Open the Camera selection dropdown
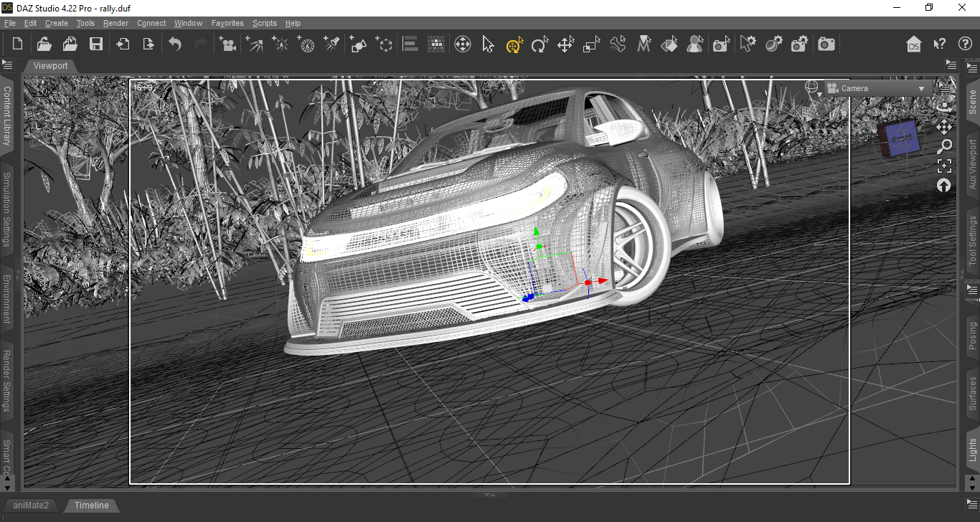The image size is (980, 522). tap(878, 88)
